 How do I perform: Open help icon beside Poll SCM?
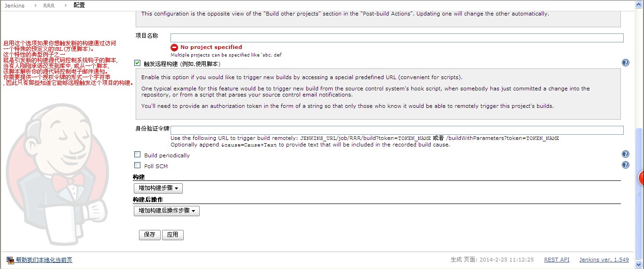pyautogui.click(x=626, y=165)
